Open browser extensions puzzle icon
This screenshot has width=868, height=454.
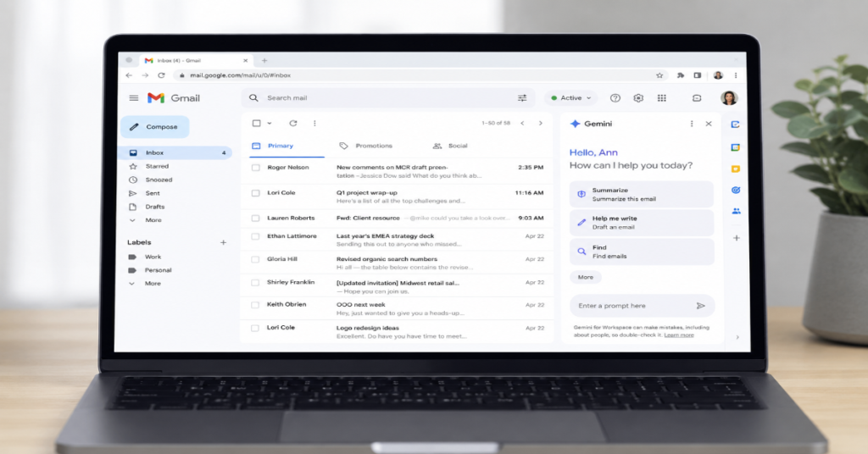tap(681, 75)
